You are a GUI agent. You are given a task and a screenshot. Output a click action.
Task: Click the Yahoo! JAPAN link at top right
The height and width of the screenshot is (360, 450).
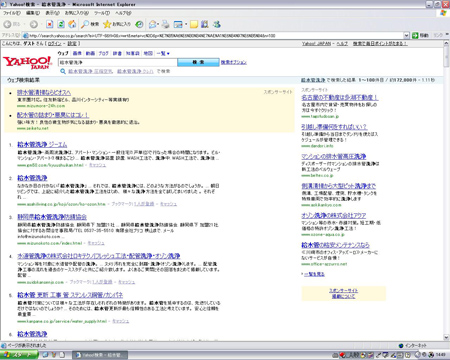(x=316, y=44)
